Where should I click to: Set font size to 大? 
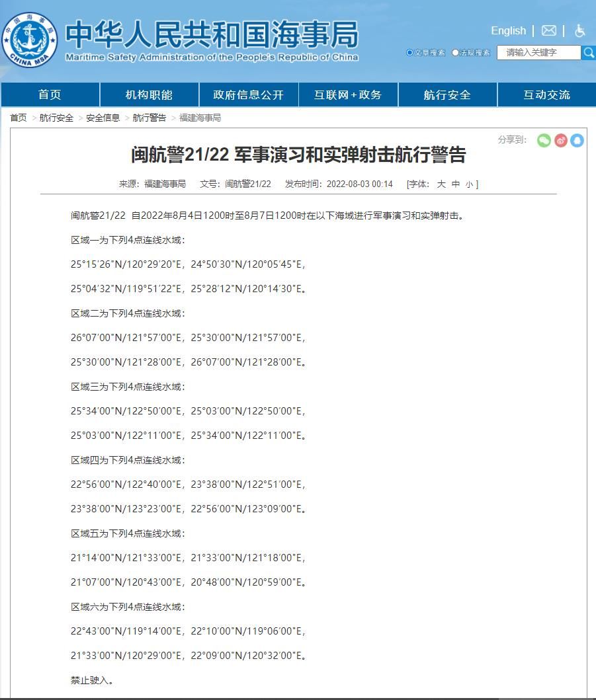coord(441,184)
